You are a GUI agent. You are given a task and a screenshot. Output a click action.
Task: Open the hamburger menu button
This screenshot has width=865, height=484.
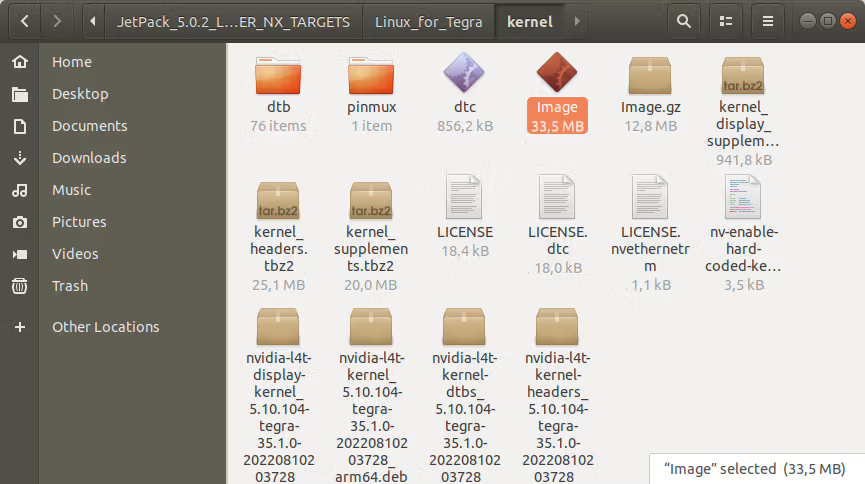[x=767, y=22]
